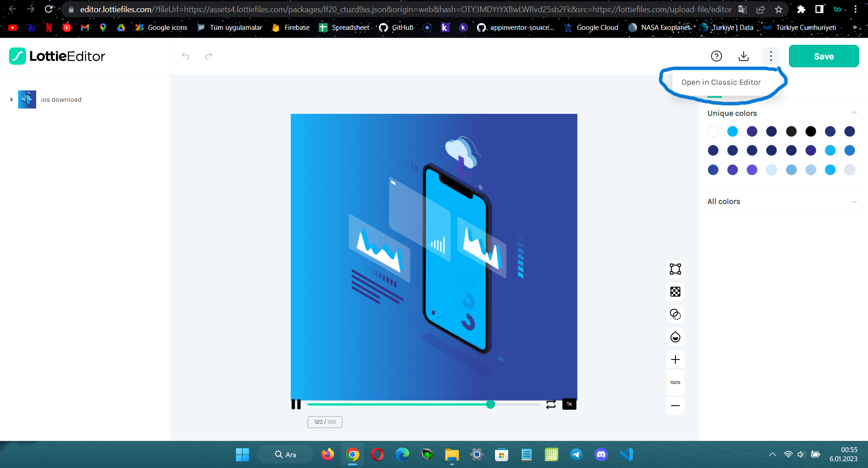
Task: Change the 1x playback speed
Action: point(569,404)
